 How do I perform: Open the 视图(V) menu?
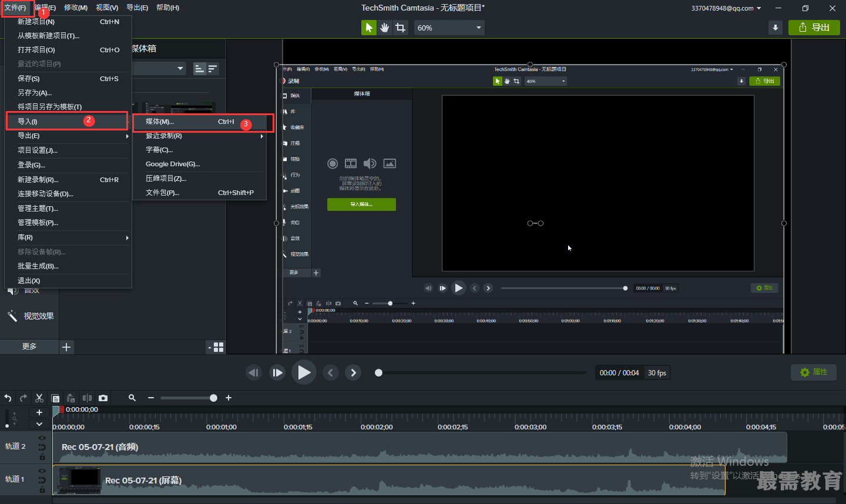point(107,8)
